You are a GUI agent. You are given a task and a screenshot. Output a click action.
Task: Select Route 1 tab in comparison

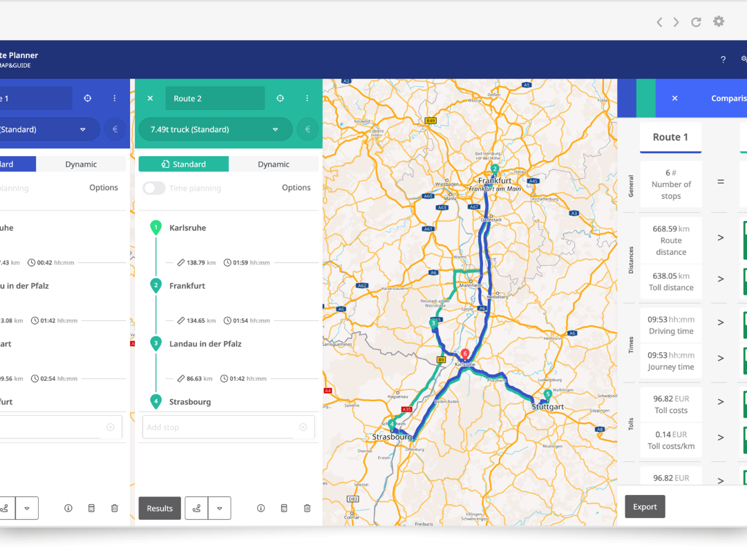[670, 137]
